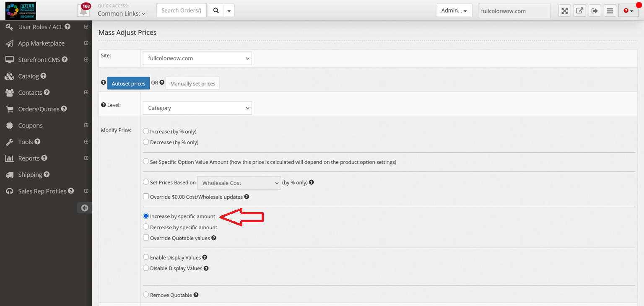644x306 pixels.
Task: Select the Decrease by specific amount radio
Action: coord(146,227)
